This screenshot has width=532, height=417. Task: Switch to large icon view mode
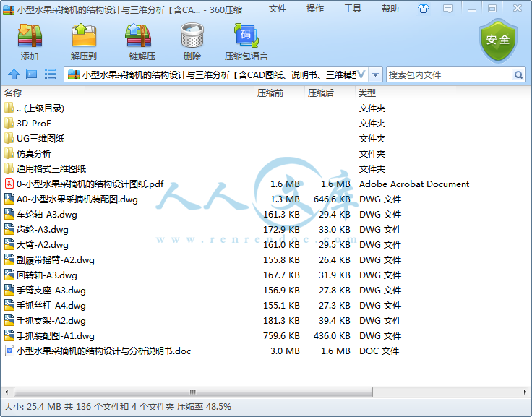33,74
